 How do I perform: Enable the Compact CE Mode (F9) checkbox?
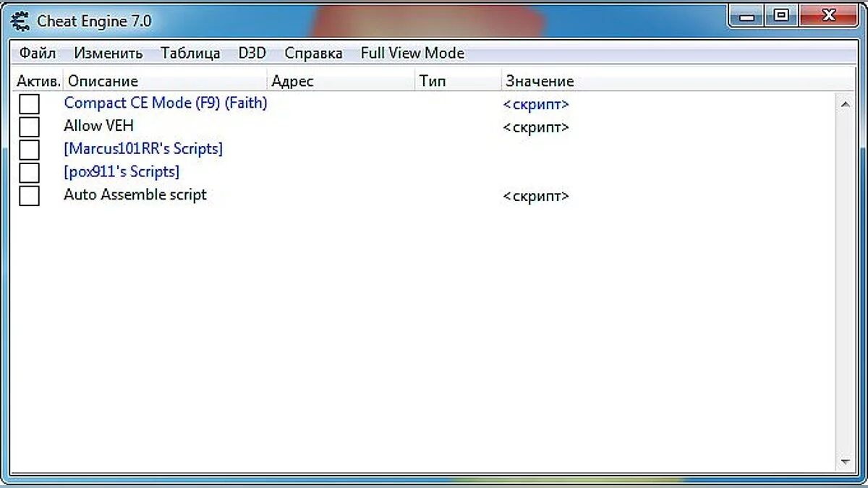29,104
